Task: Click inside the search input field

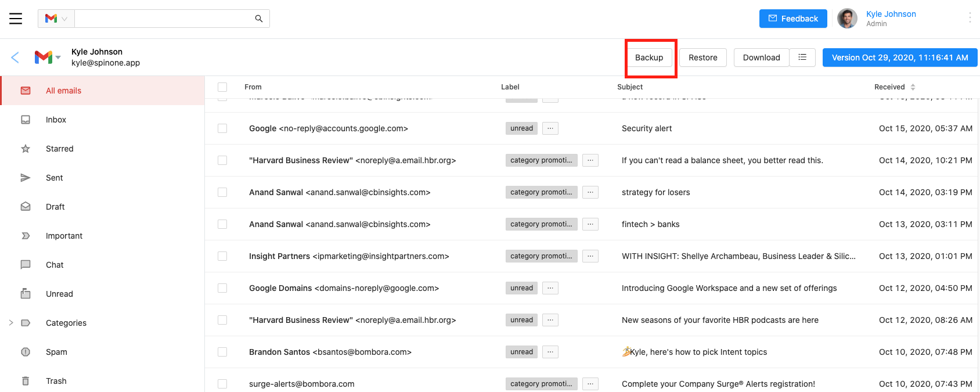Action: [163, 19]
